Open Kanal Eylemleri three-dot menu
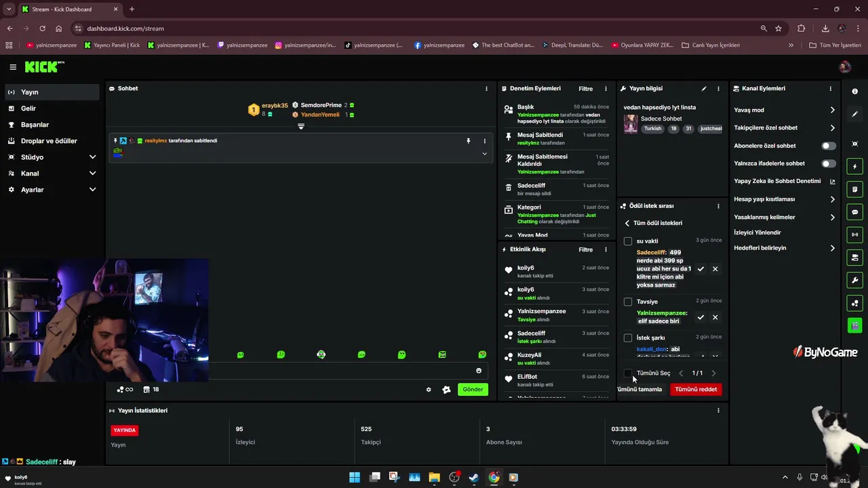This screenshot has height=488, width=868. coord(831,89)
